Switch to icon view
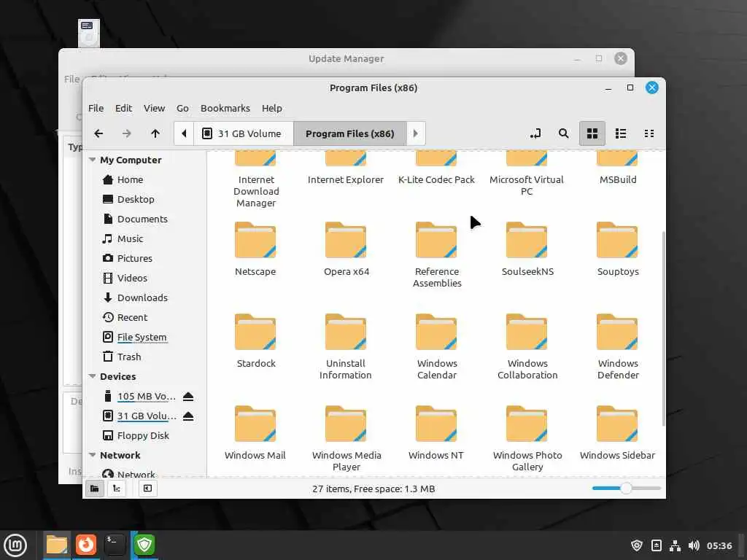The image size is (747, 560). point(592,134)
